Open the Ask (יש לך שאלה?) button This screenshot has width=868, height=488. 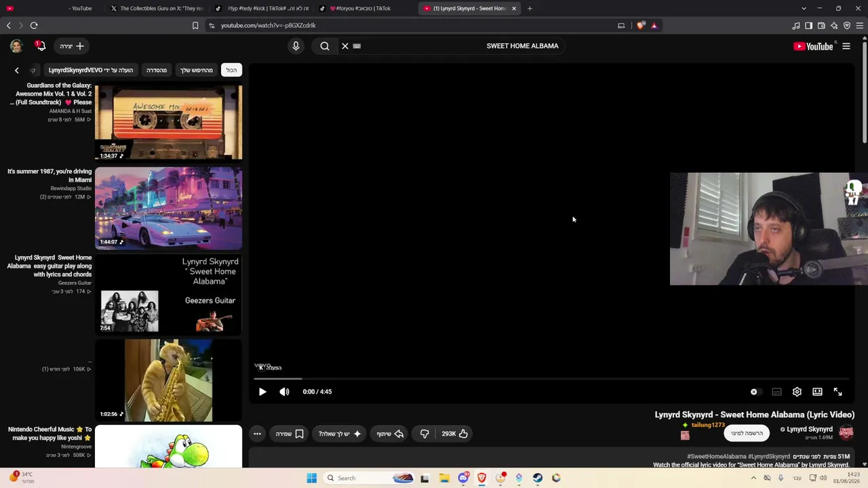[340, 434]
